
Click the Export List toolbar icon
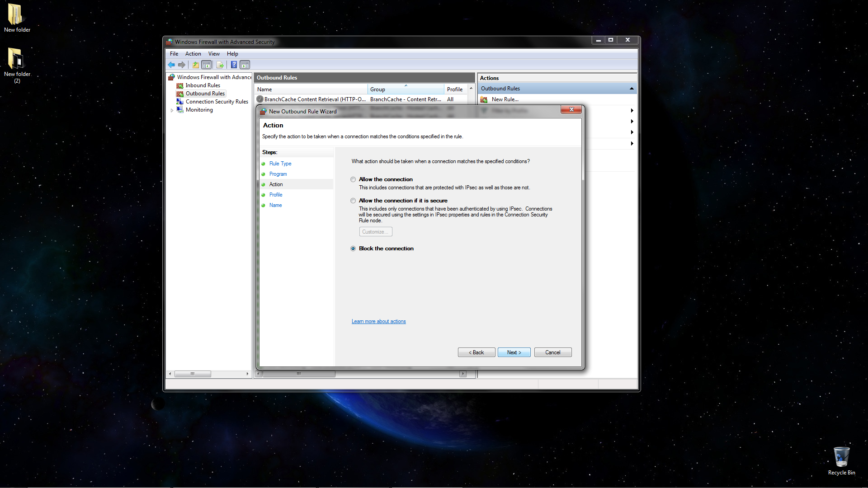(220, 65)
